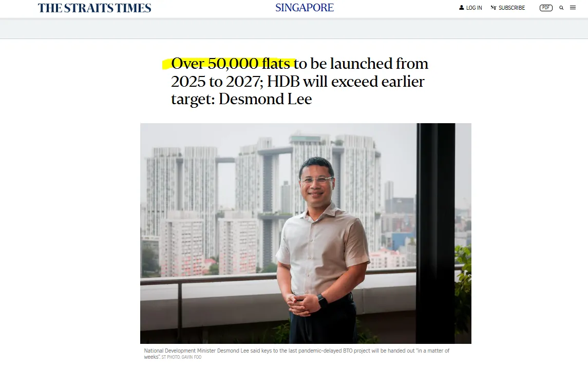Click the PDF edition icon
The width and height of the screenshot is (588, 368).
[x=546, y=8]
